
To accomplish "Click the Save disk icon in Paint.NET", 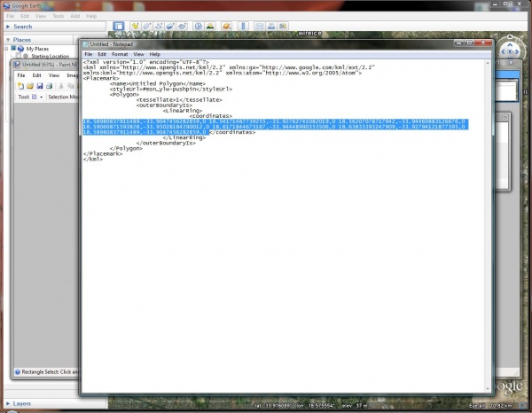I will click(x=40, y=86).
